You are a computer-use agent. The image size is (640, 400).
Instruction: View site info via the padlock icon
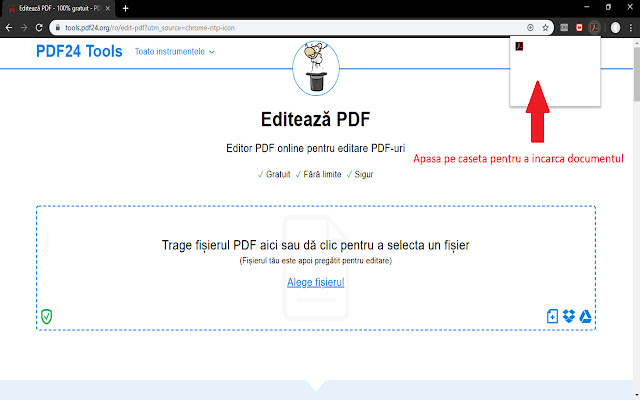(x=58, y=28)
